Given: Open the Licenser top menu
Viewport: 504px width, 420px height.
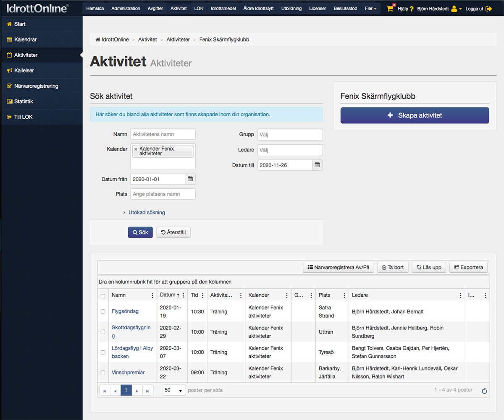Looking at the screenshot, I should [318, 8].
